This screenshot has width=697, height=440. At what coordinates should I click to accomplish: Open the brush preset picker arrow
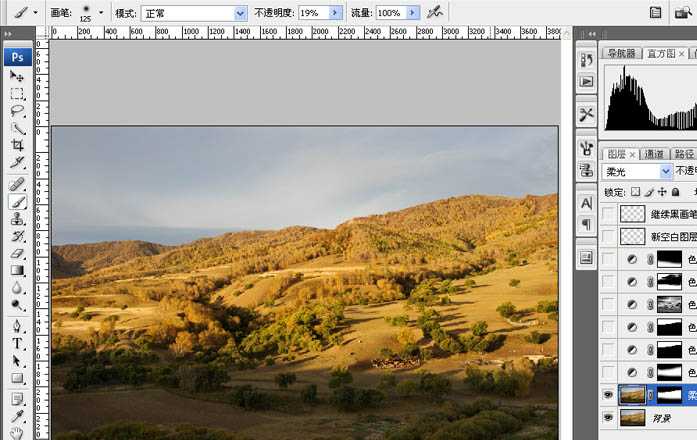[101, 13]
